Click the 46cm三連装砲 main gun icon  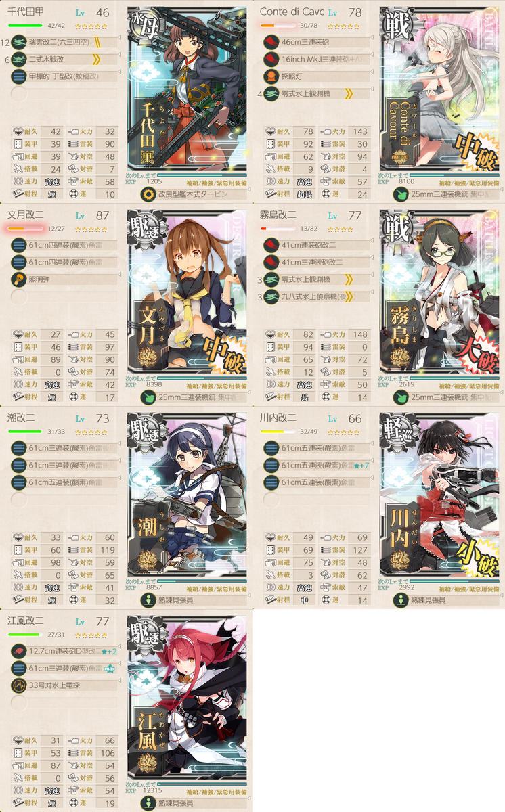coord(271,42)
